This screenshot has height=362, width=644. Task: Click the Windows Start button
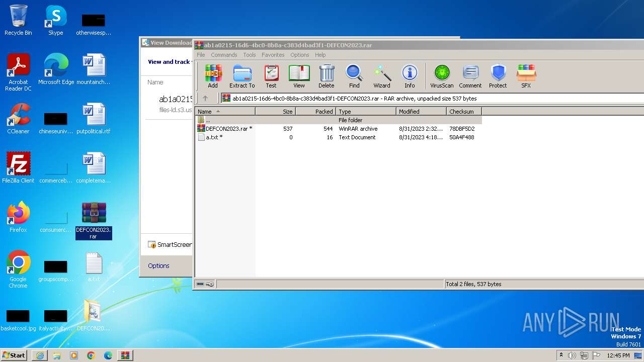pos(14,355)
